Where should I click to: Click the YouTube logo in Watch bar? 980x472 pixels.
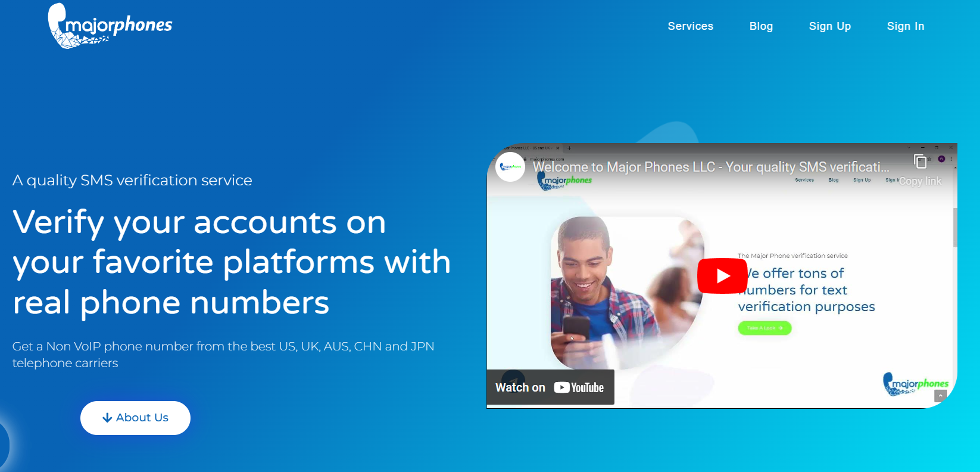click(579, 388)
